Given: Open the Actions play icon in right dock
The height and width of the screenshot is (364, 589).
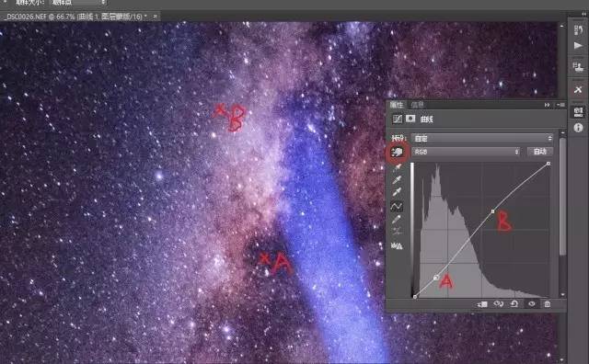Looking at the screenshot, I should click(578, 46).
